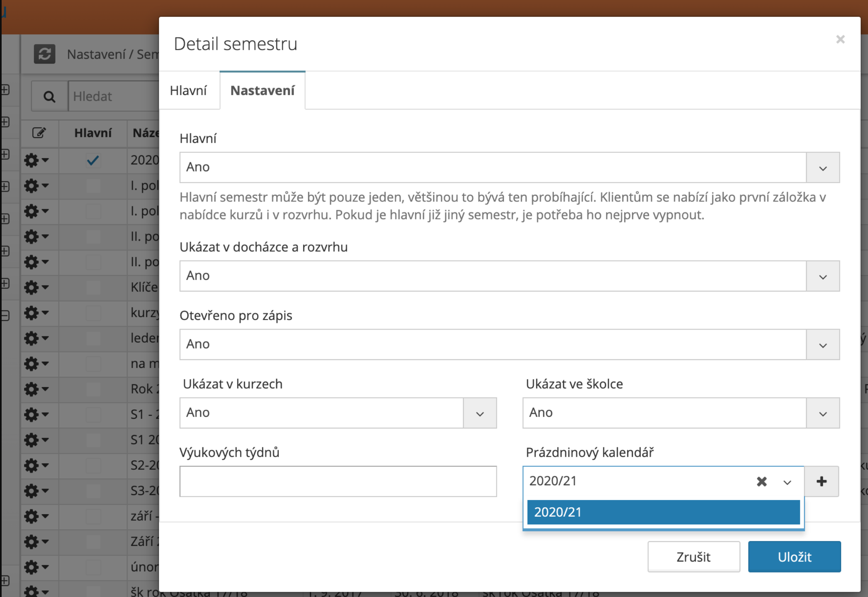The width and height of the screenshot is (868, 597).
Task: Close the Detail semestru dialog with X
Action: (840, 40)
